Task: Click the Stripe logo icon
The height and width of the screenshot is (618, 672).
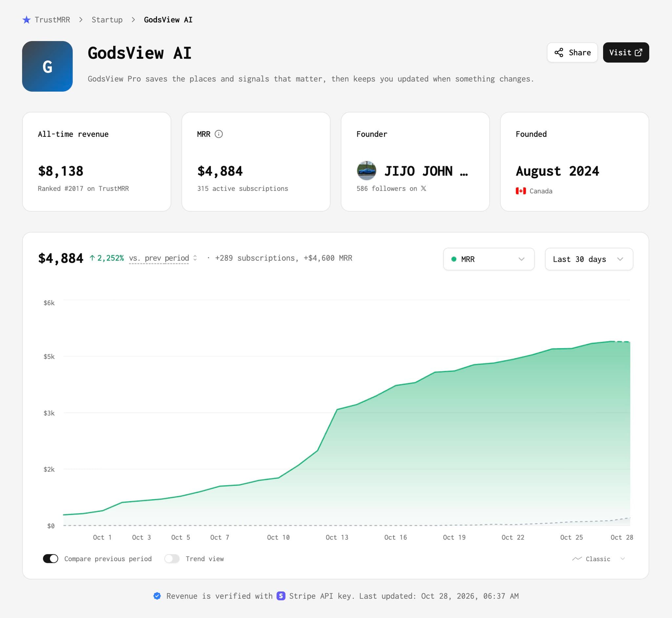Action: pos(281,596)
